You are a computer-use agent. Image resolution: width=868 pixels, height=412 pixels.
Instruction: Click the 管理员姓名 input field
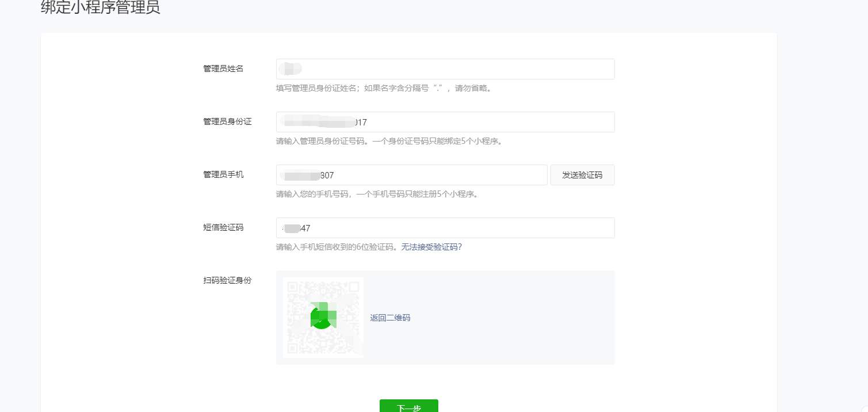click(x=445, y=69)
